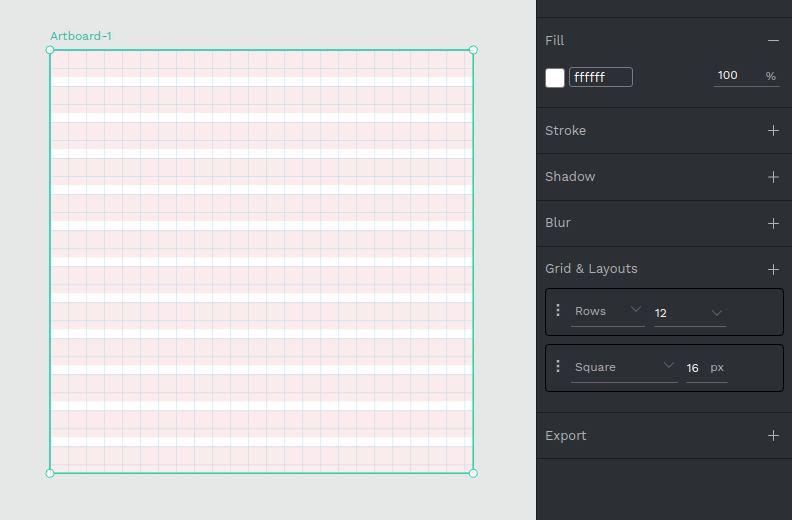The height and width of the screenshot is (520, 792).
Task: Click the square grid size field 16
Action: pos(693,368)
